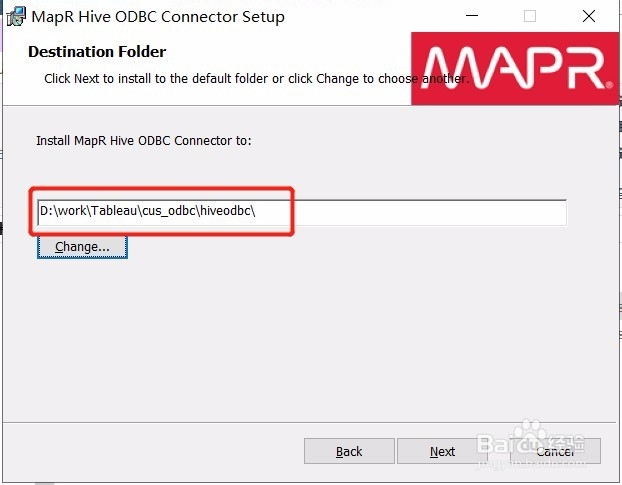This screenshot has height=485, width=622.
Task: Click the red MapR logo banner
Action: (515, 68)
